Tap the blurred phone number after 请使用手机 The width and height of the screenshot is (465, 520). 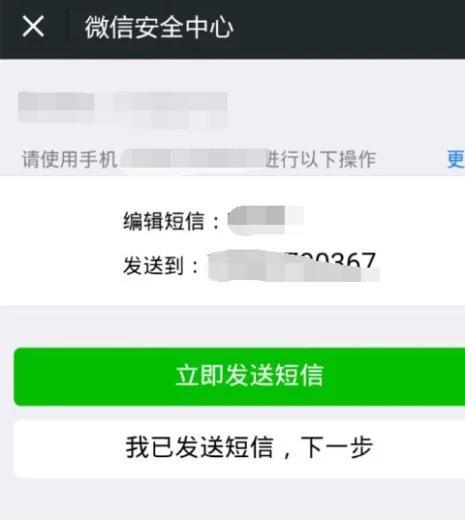pos(193,159)
